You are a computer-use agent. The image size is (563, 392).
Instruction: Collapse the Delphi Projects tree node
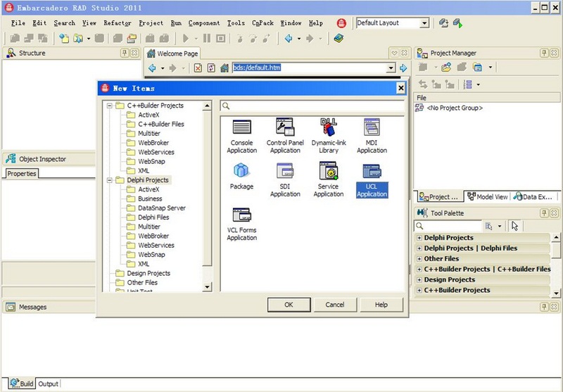(110, 180)
